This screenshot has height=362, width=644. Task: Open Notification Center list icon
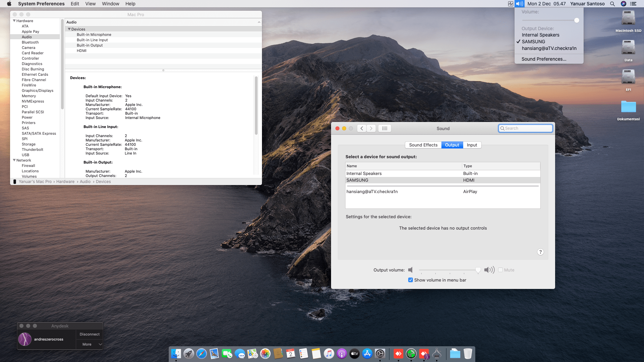633,4
